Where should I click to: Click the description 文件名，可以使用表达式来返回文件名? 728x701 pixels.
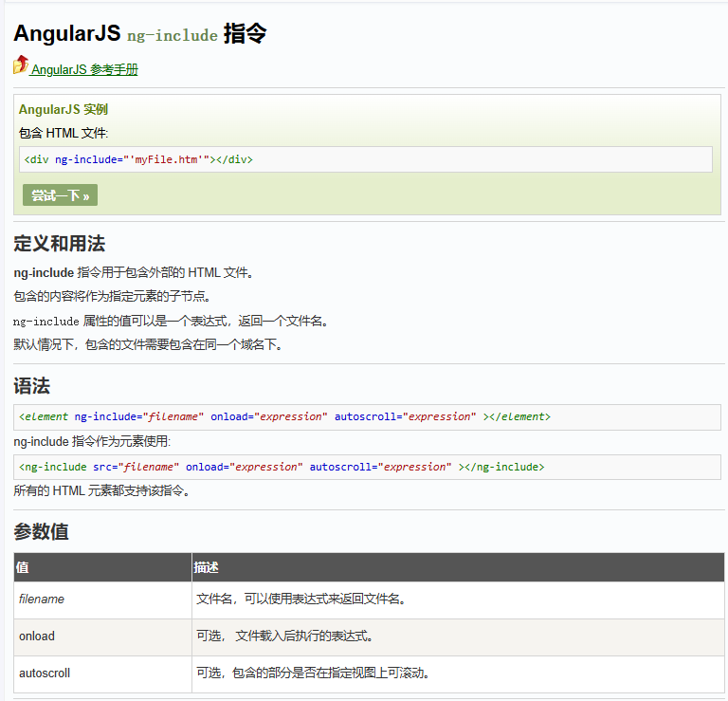(x=301, y=600)
